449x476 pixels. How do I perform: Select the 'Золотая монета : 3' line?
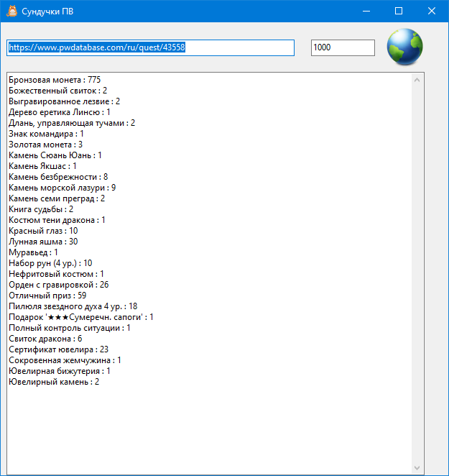[x=45, y=145]
